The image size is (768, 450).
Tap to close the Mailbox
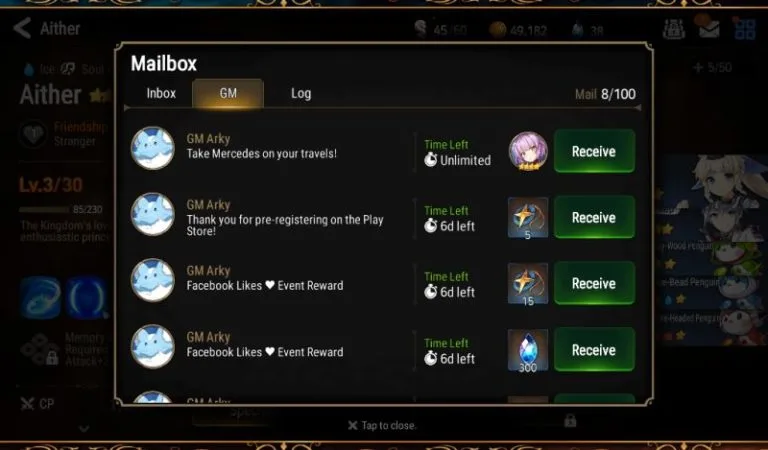382,425
